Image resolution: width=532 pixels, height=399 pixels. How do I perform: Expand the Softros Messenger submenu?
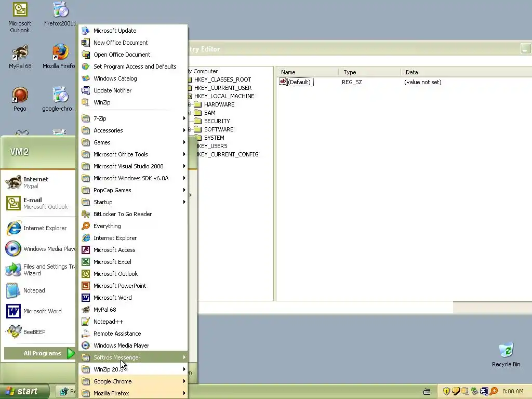coord(133,357)
